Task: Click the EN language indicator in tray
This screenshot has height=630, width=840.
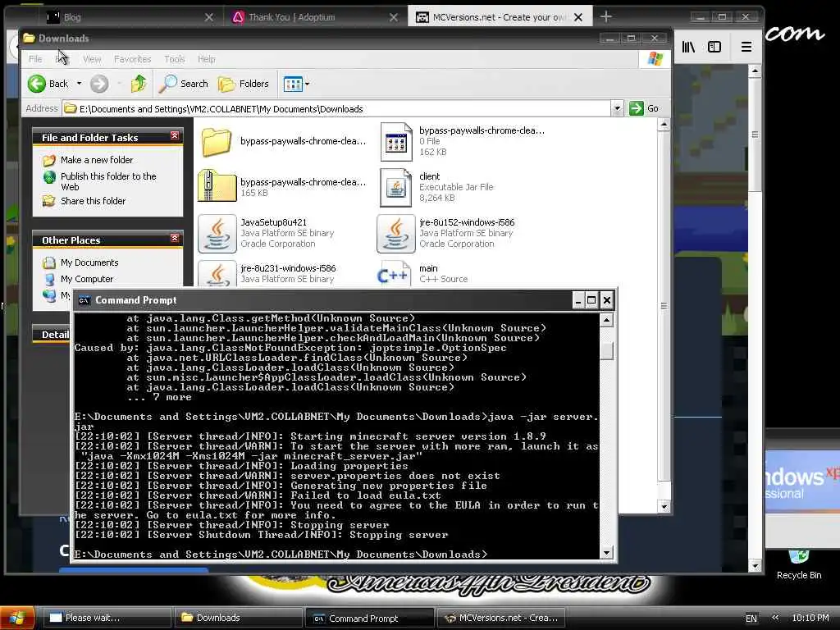Action: point(751,619)
